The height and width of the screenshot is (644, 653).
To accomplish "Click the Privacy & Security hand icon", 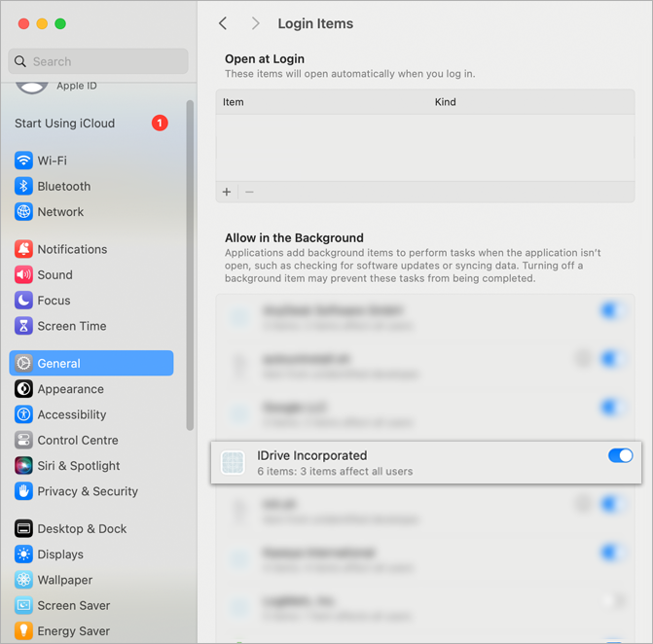I will pyautogui.click(x=23, y=491).
